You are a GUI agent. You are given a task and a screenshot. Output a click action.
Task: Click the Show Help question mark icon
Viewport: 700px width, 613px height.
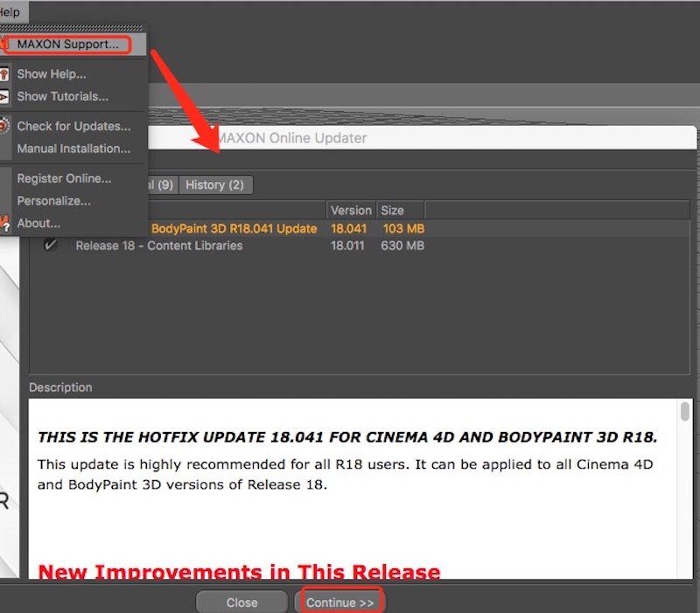(x=4, y=74)
